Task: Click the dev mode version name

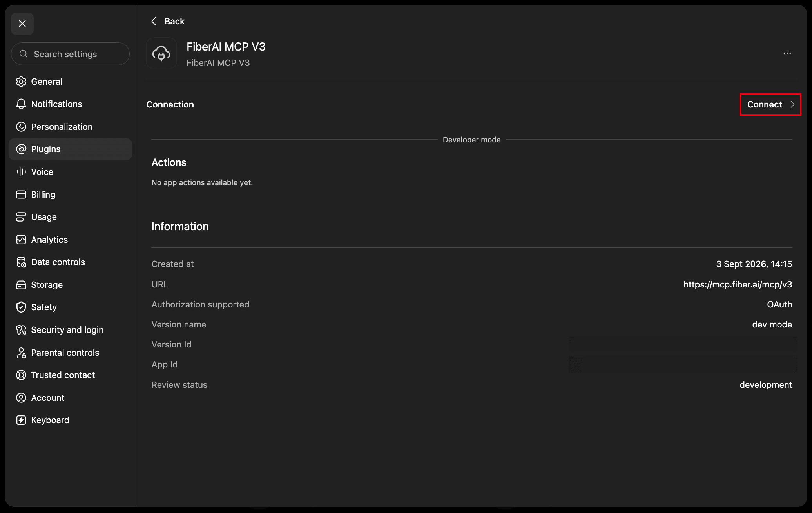Action: (x=772, y=324)
